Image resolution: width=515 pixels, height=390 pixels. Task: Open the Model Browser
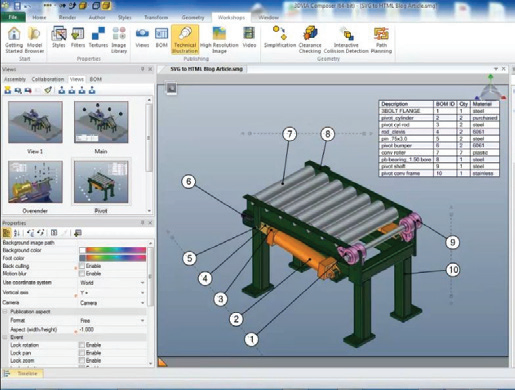(x=34, y=40)
